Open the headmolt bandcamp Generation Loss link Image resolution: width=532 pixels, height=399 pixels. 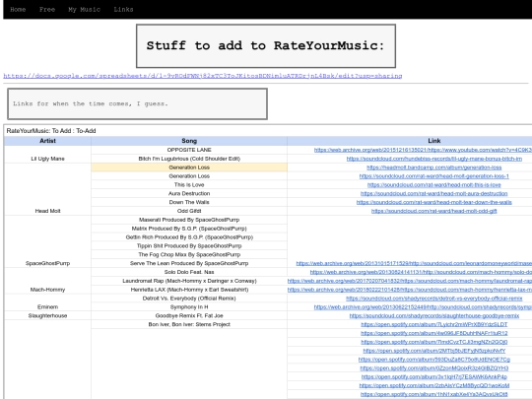[433, 167]
